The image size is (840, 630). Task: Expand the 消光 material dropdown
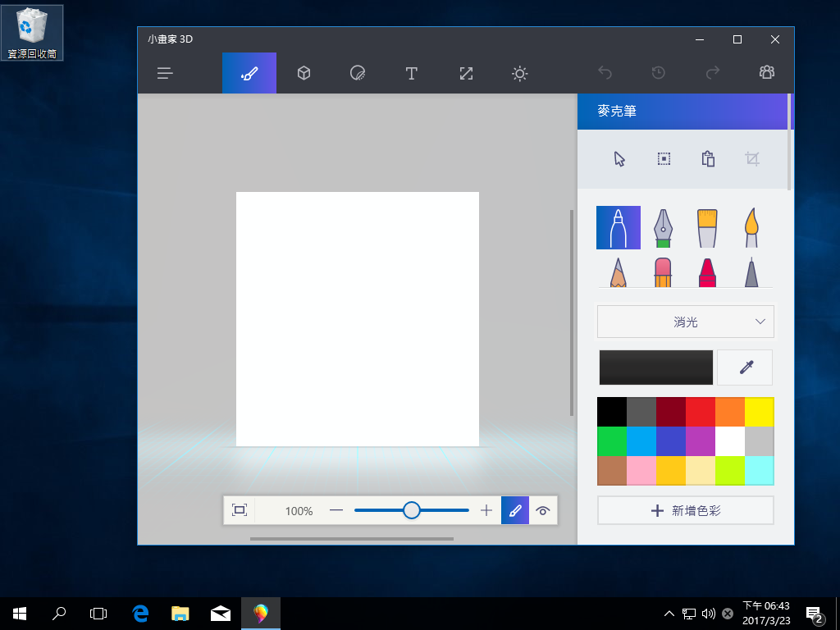pyautogui.click(x=685, y=322)
